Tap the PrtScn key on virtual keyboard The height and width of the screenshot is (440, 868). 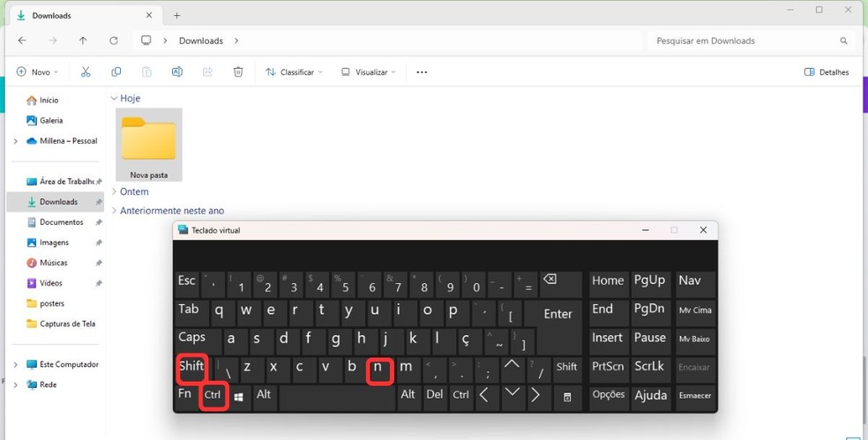click(x=609, y=369)
